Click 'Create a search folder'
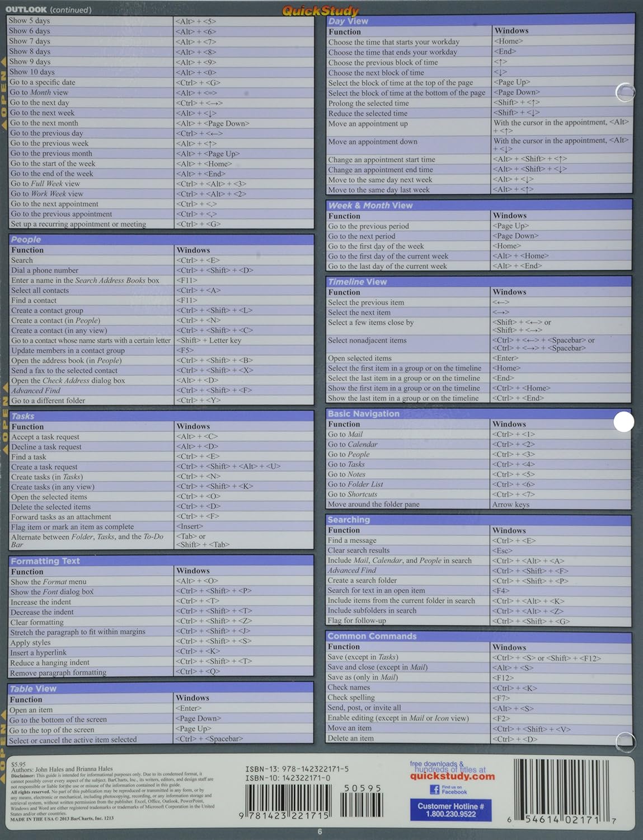643x840 pixels. 363,581
